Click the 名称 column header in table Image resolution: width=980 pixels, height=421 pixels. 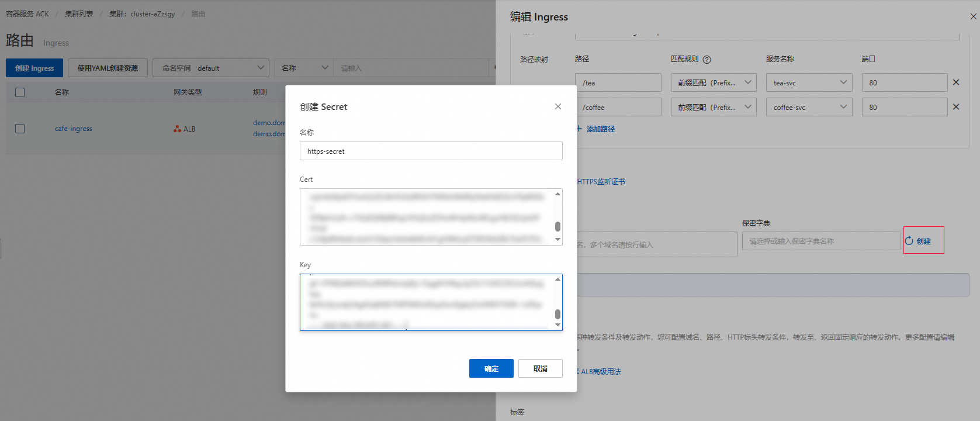pos(62,92)
